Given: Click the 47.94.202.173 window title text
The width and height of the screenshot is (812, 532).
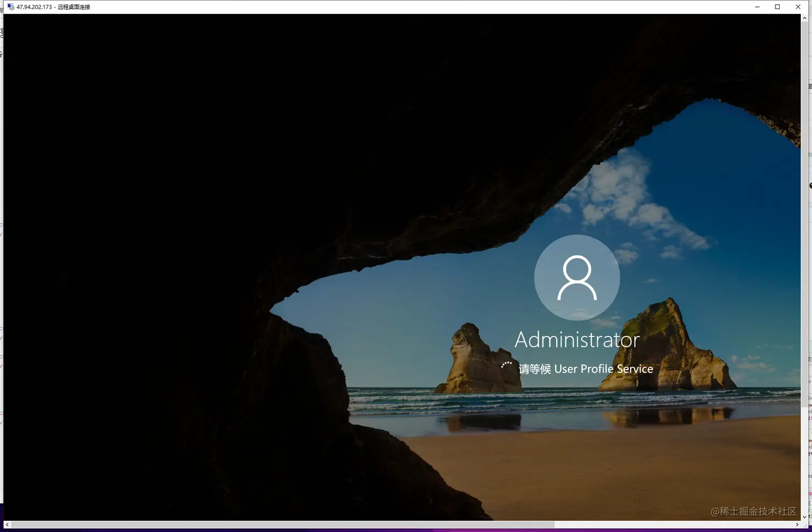Looking at the screenshot, I should [x=53, y=7].
